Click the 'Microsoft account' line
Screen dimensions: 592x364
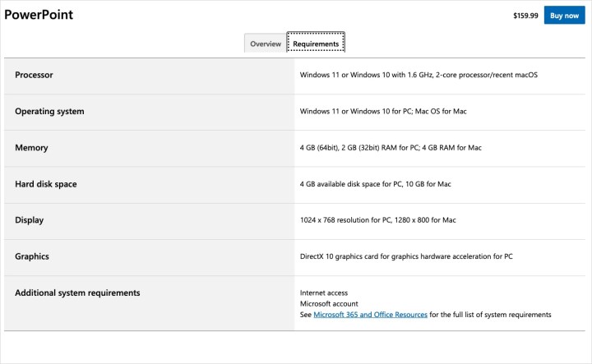click(x=329, y=304)
